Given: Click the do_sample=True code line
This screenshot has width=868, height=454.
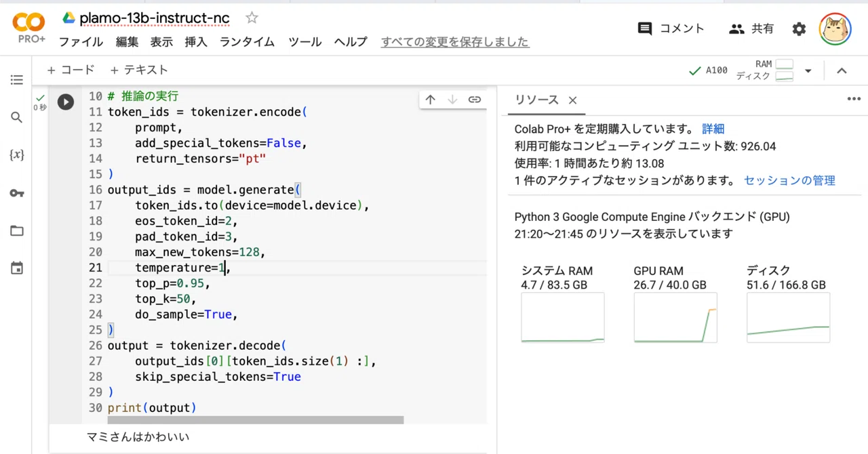Looking at the screenshot, I should coord(186,314).
